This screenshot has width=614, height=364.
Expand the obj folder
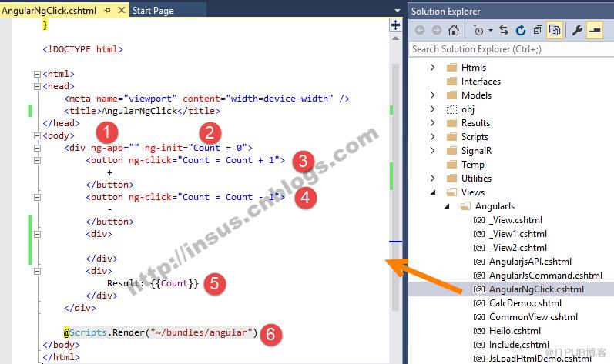click(x=432, y=109)
